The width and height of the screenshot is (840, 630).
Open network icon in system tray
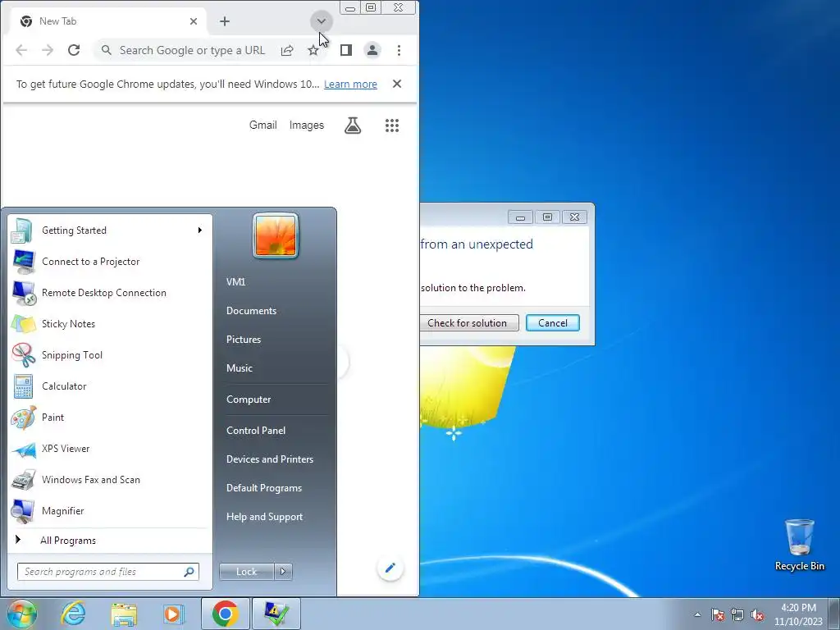pyautogui.click(x=737, y=614)
